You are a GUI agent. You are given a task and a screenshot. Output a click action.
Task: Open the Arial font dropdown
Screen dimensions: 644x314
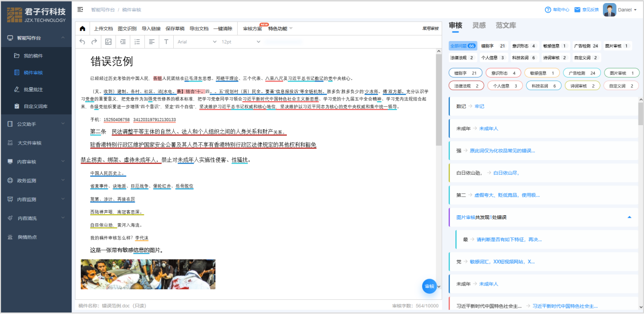pyautogui.click(x=196, y=42)
